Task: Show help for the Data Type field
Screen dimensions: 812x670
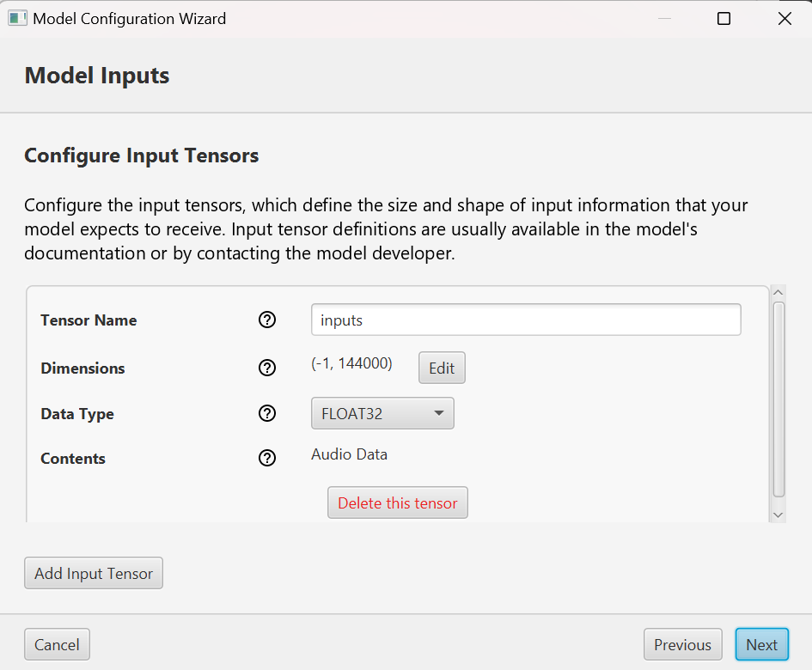Action: [x=267, y=414]
